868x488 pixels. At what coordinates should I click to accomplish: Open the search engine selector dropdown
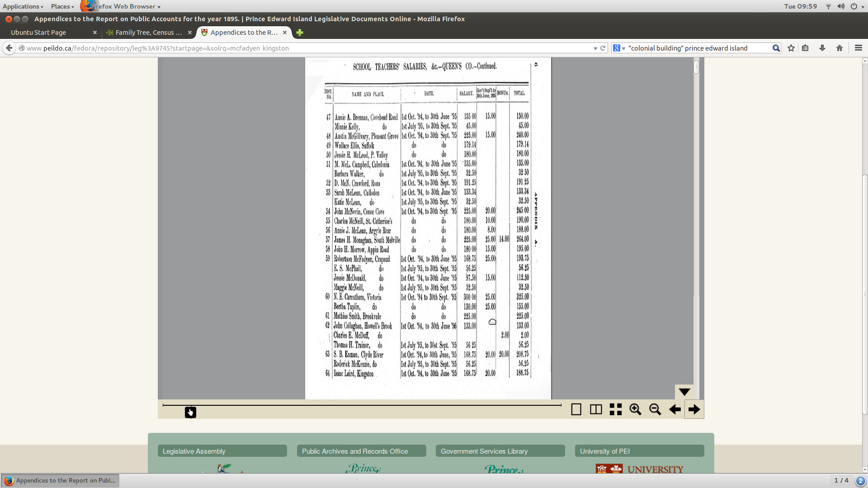pyautogui.click(x=619, y=48)
